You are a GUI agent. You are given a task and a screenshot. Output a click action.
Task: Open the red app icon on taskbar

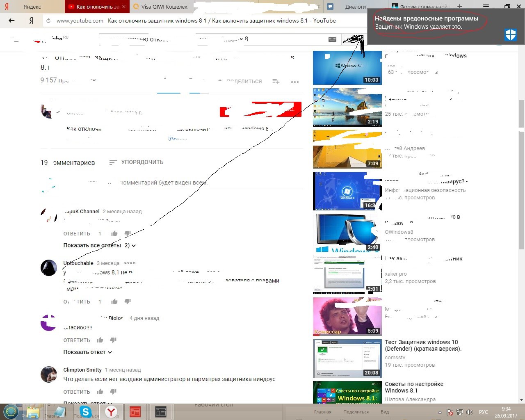(135, 412)
